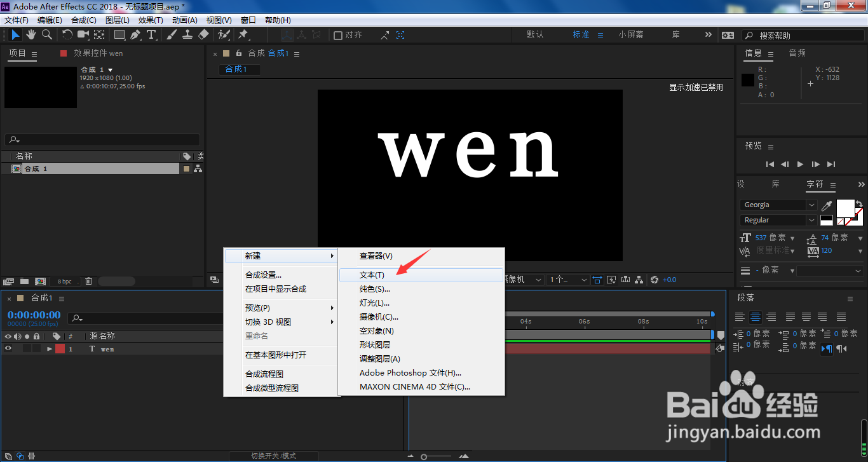Select the Horizontal Type tool
The height and width of the screenshot is (462, 868).
152,34
